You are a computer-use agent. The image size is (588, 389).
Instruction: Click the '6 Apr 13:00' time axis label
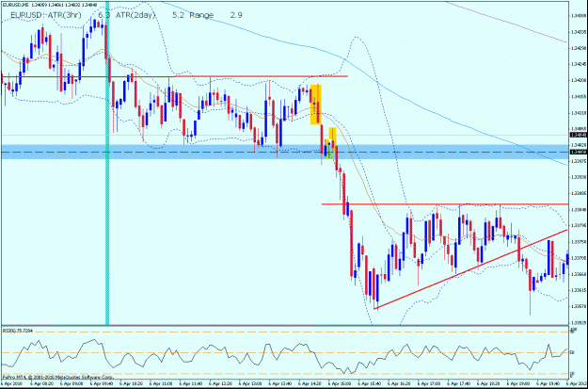pos(249,384)
